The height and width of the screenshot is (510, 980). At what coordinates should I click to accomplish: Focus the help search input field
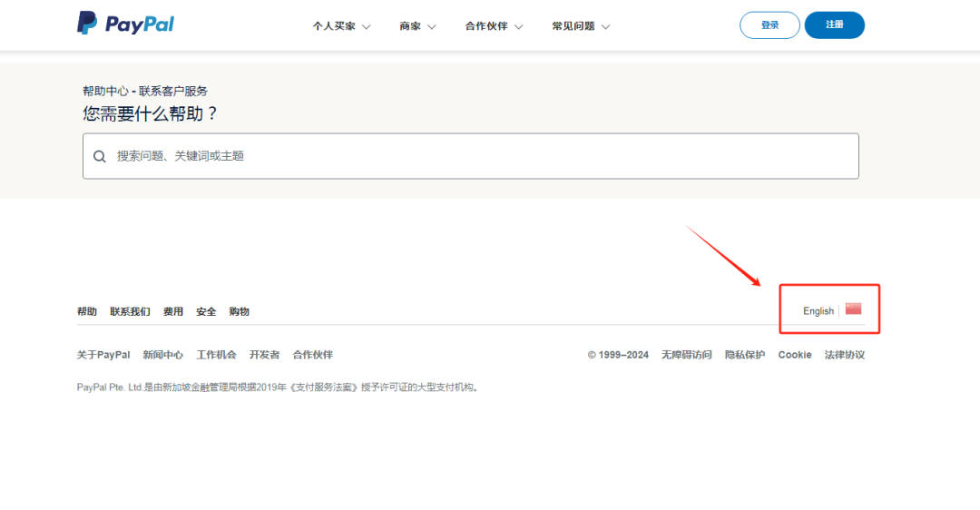tap(481, 156)
